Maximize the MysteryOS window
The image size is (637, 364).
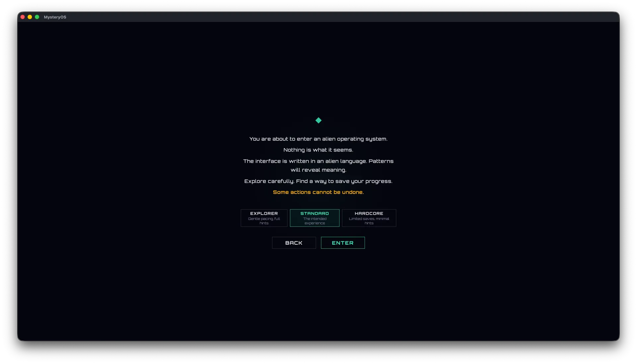click(37, 17)
